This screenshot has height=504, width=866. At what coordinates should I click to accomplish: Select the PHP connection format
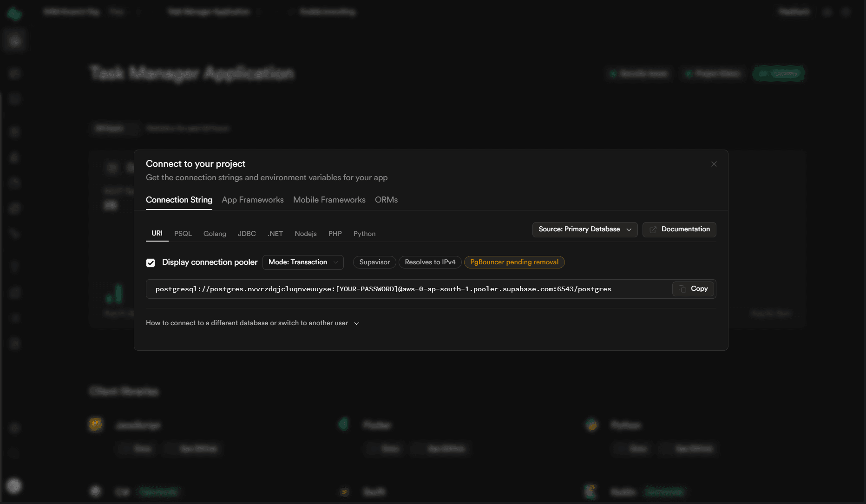335,234
